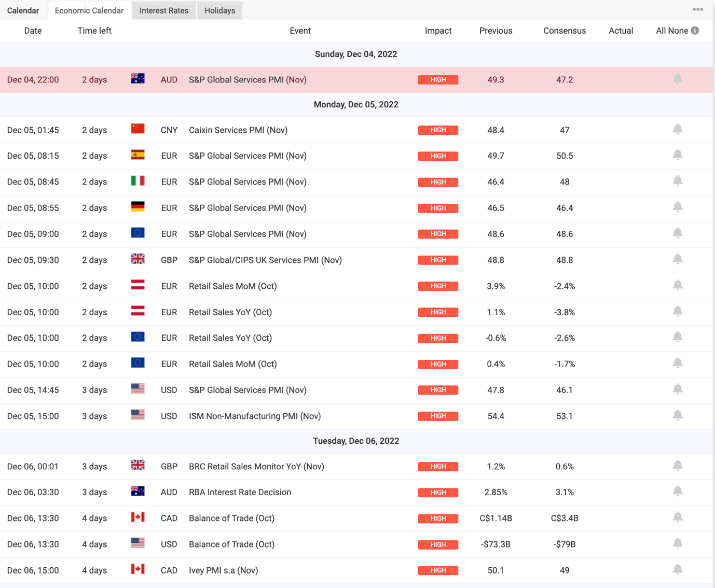This screenshot has width=715, height=588.
Task: Click the Event column header
Action: pyautogui.click(x=300, y=31)
